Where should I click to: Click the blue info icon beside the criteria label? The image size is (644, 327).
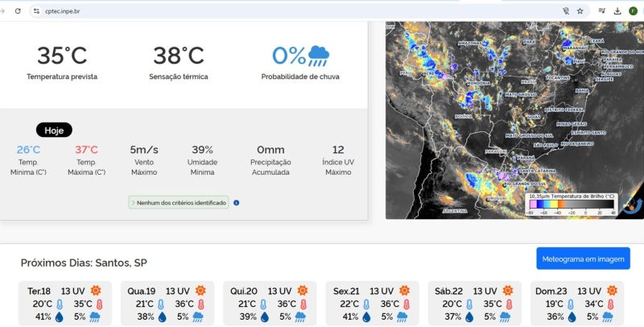pos(236,202)
